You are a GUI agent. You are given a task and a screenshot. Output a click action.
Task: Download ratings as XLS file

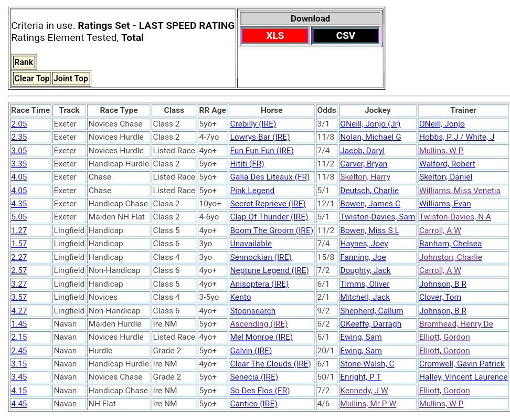274,36
